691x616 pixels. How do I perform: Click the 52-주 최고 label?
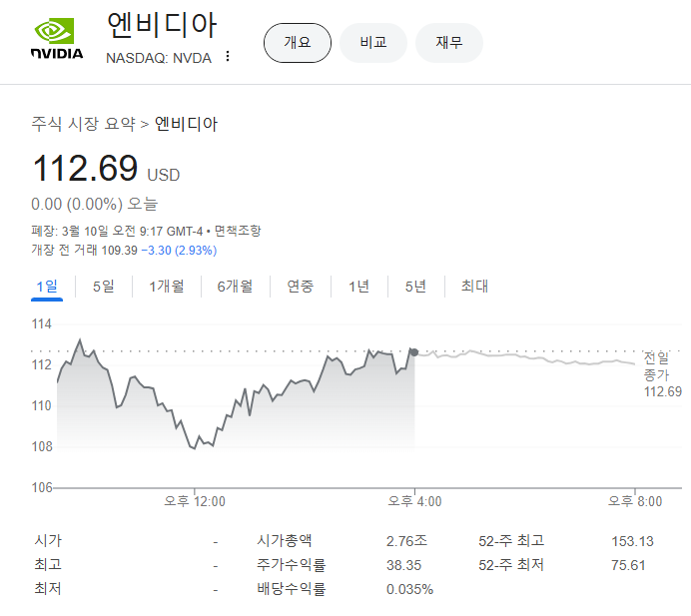pyautogui.click(x=511, y=541)
